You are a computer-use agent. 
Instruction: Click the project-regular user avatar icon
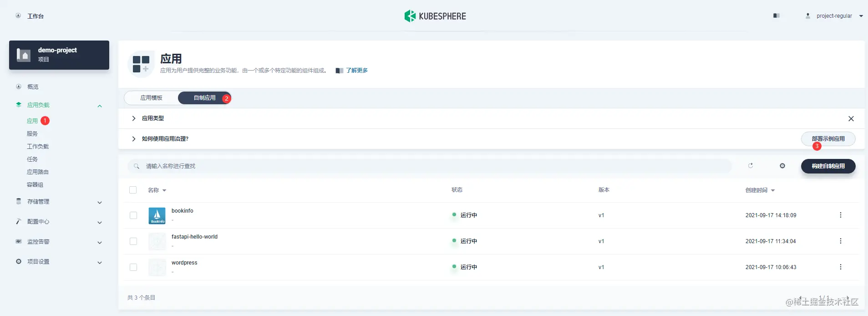pyautogui.click(x=808, y=15)
